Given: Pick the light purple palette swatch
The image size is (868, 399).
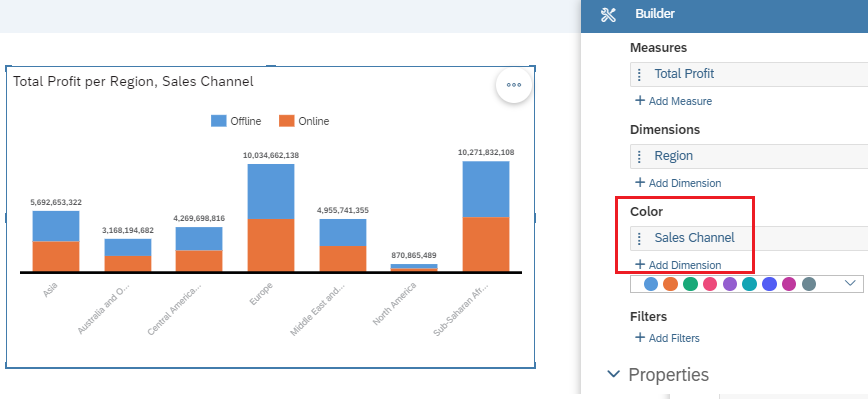Looking at the screenshot, I should [730, 284].
